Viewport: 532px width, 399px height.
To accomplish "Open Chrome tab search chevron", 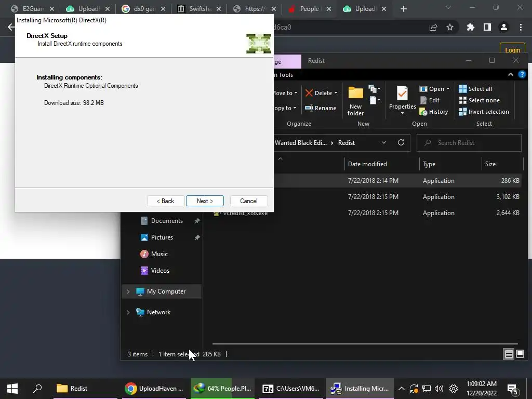I will click(448, 7).
